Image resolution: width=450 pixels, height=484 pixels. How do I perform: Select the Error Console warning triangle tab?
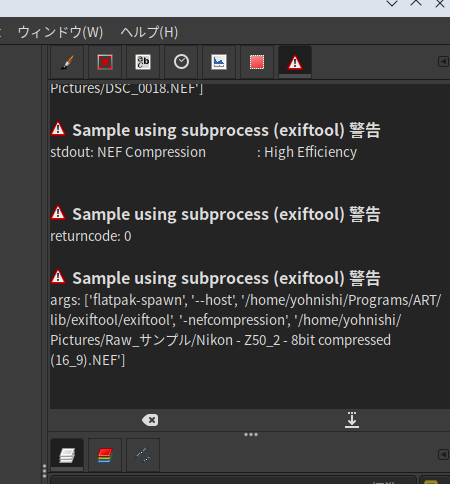(x=295, y=62)
